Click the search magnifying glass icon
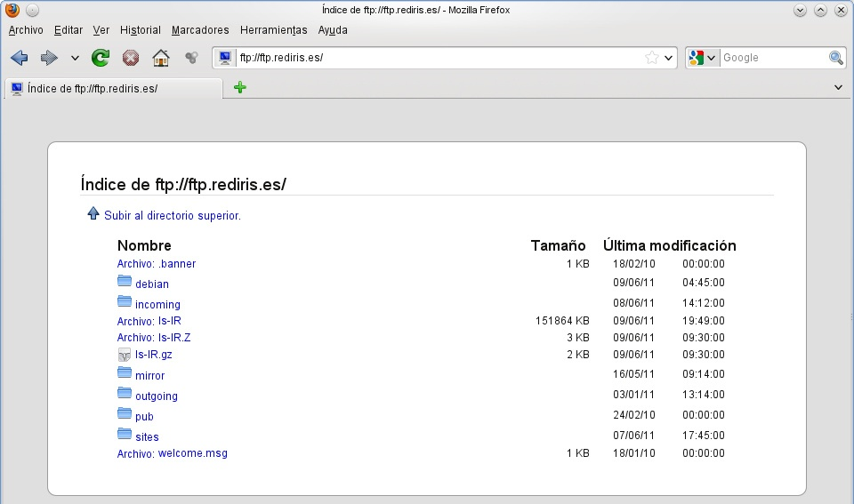 pyautogui.click(x=836, y=58)
